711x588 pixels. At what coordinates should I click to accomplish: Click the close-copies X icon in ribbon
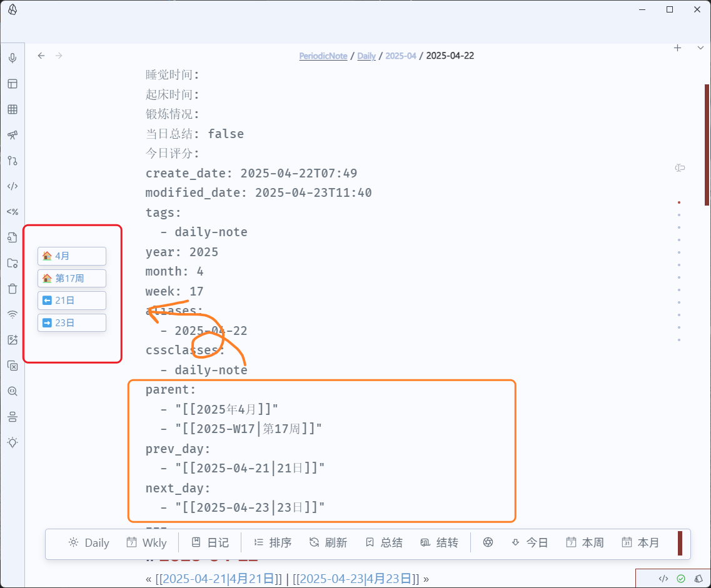click(x=13, y=366)
